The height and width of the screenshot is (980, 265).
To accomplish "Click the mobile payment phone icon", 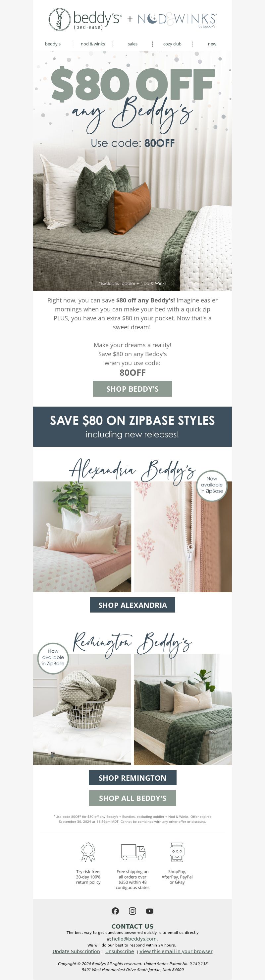I will (177, 852).
